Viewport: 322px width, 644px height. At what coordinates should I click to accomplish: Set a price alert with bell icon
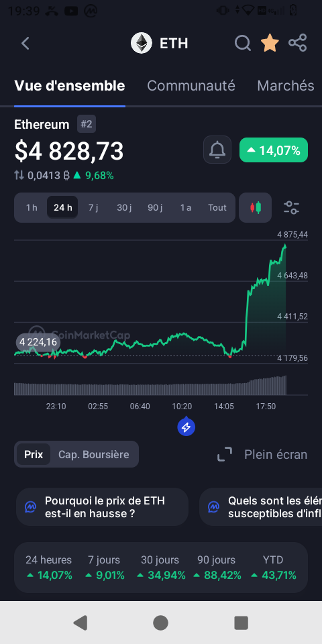(x=217, y=150)
